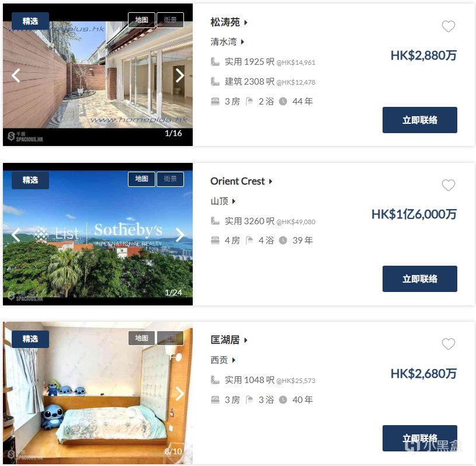Expand the 清水湾 district link

coord(227,41)
